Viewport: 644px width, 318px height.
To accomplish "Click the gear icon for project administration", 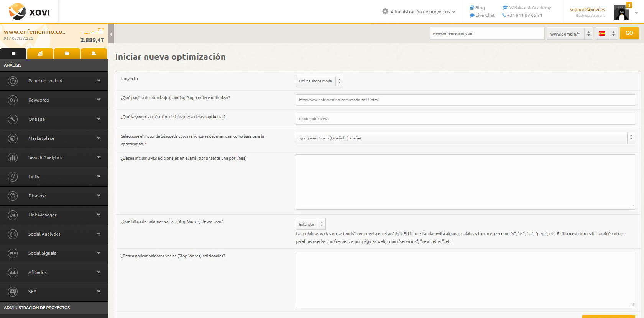I will click(x=385, y=11).
